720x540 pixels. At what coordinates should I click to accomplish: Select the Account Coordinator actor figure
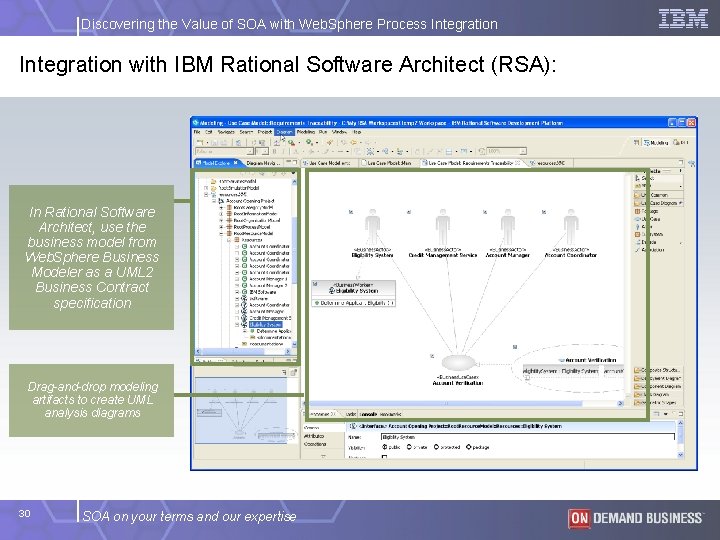pos(571,226)
